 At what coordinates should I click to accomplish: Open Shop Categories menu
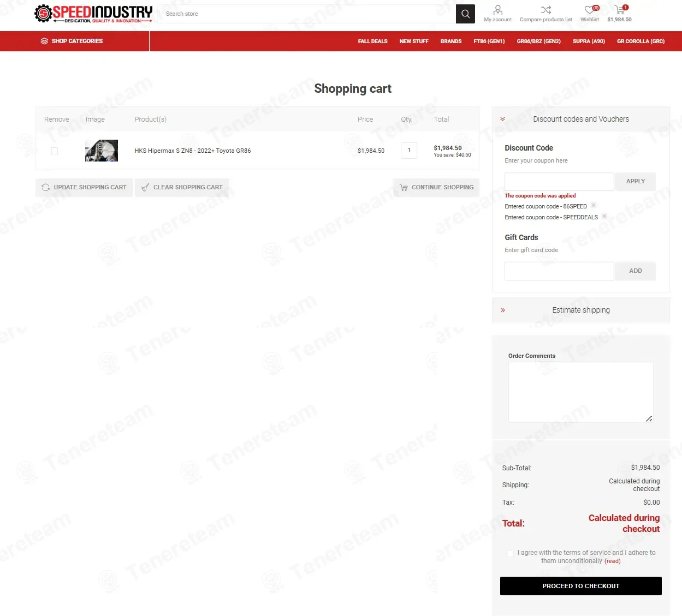pos(72,41)
